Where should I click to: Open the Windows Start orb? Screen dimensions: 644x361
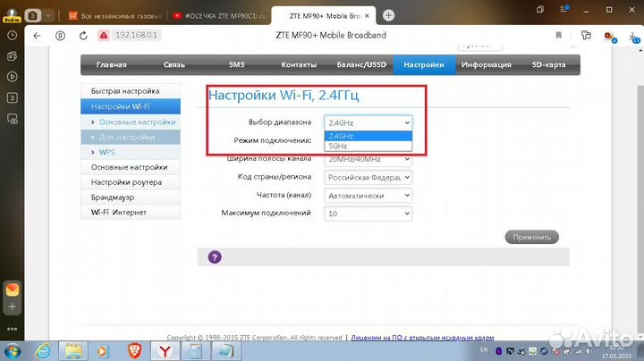click(13, 351)
